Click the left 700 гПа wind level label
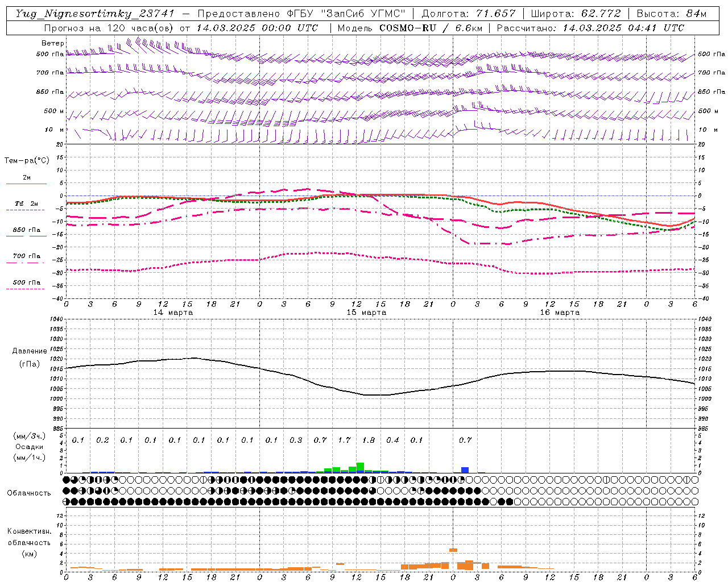This screenshot has width=728, height=582. coord(50,73)
